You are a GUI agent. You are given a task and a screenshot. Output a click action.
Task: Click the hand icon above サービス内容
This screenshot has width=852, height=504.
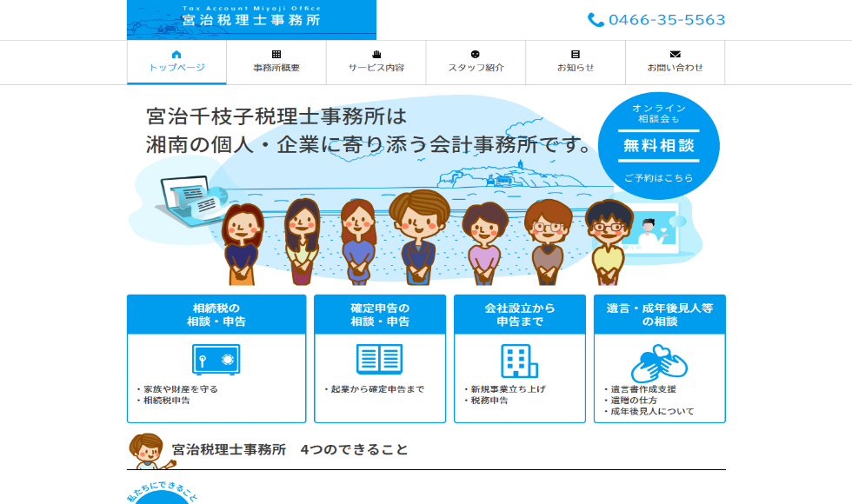(376, 54)
